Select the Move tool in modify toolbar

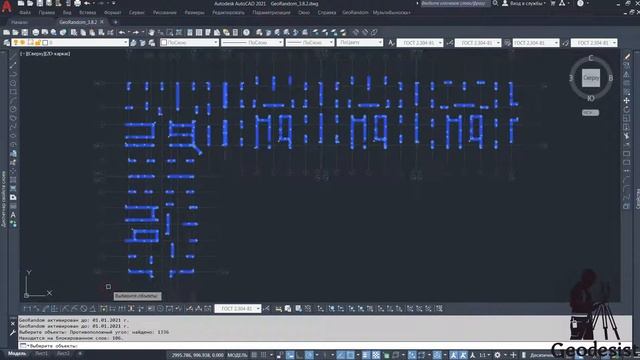click(627, 100)
